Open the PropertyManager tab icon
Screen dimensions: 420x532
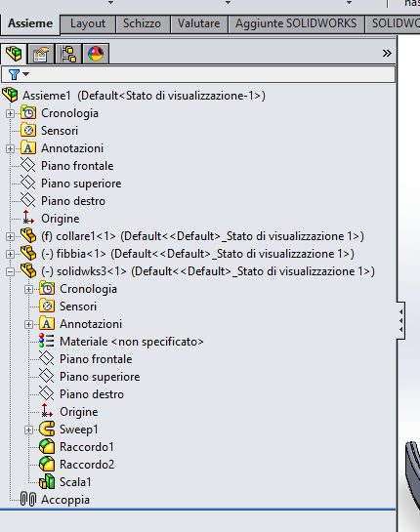(40, 54)
